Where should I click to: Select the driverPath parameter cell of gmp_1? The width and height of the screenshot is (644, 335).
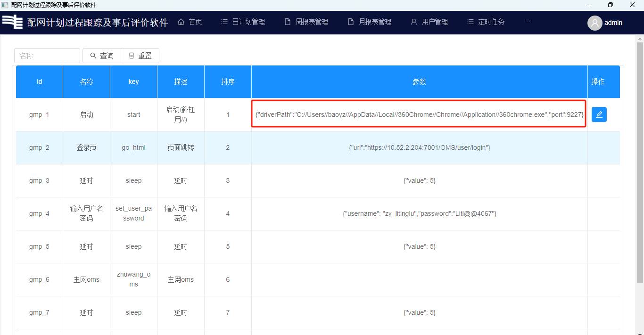point(419,114)
